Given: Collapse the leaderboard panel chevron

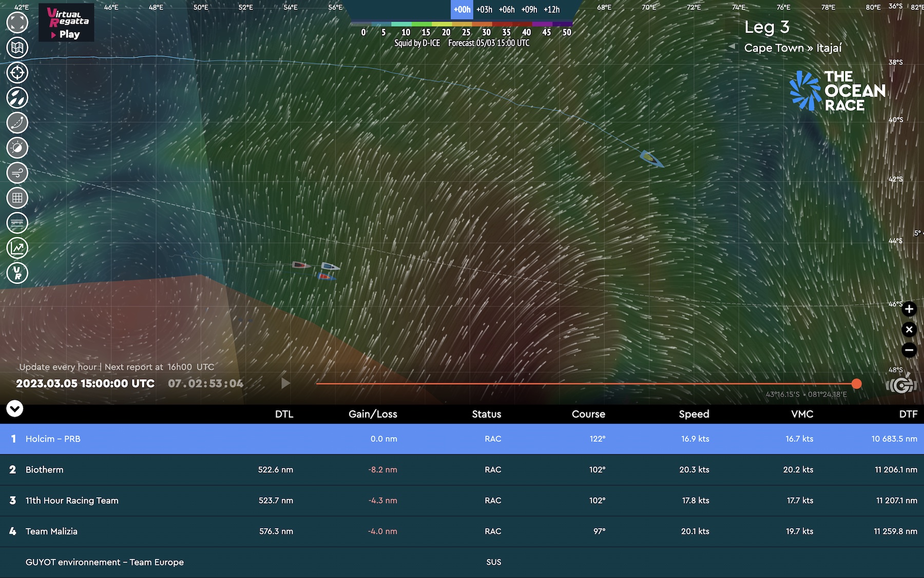Looking at the screenshot, I should [x=15, y=409].
